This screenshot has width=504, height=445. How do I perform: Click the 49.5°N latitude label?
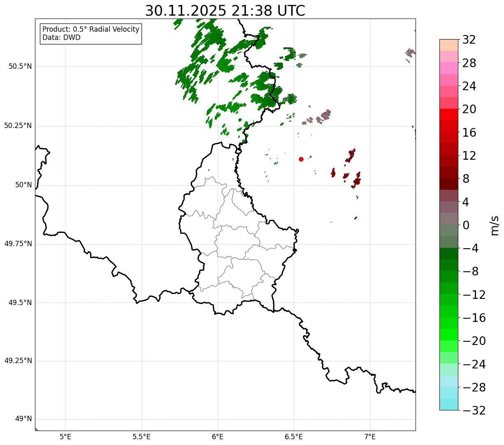pos(20,303)
